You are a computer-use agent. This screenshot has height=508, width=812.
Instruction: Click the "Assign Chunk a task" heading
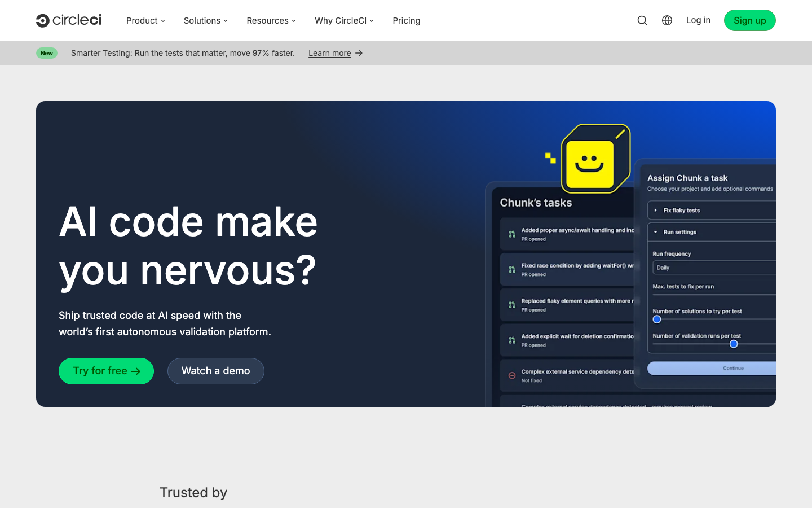point(687,178)
